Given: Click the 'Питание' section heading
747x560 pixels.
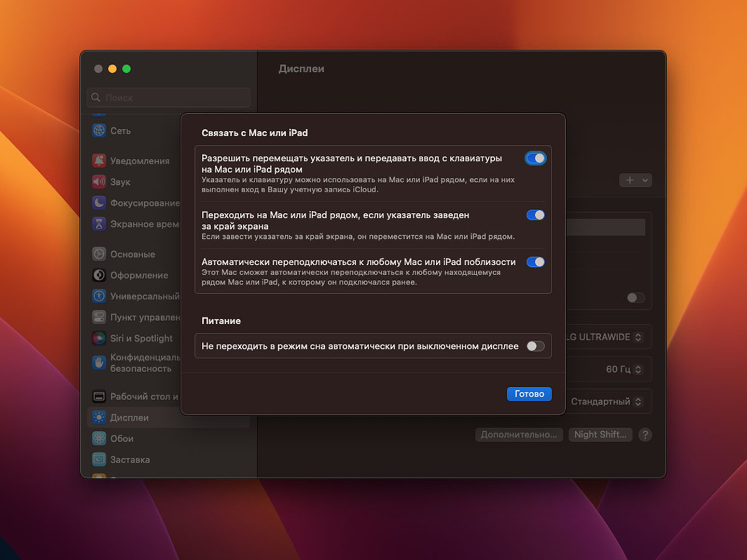Looking at the screenshot, I should pyautogui.click(x=221, y=321).
